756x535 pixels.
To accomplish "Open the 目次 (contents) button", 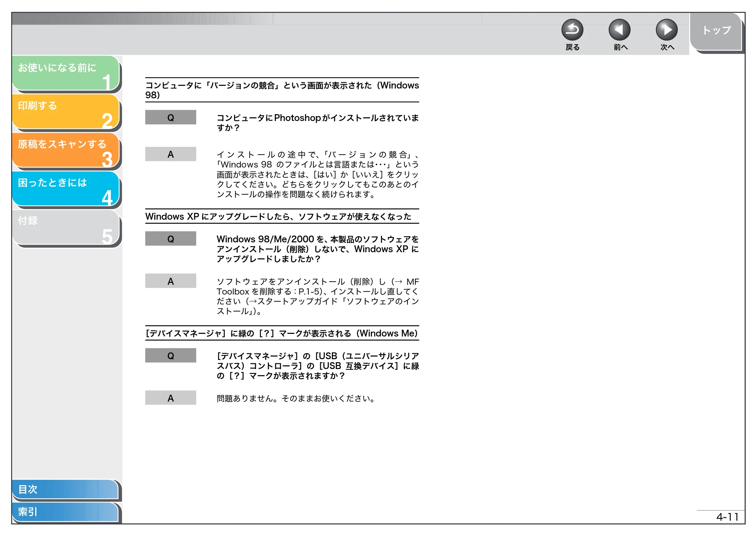I will (x=65, y=489).
